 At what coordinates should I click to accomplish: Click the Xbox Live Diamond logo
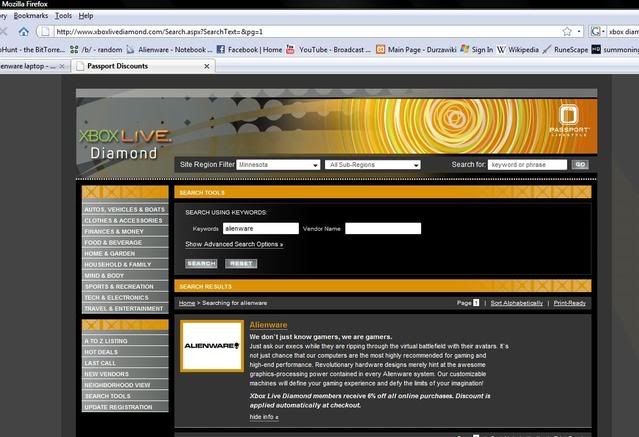pos(124,144)
